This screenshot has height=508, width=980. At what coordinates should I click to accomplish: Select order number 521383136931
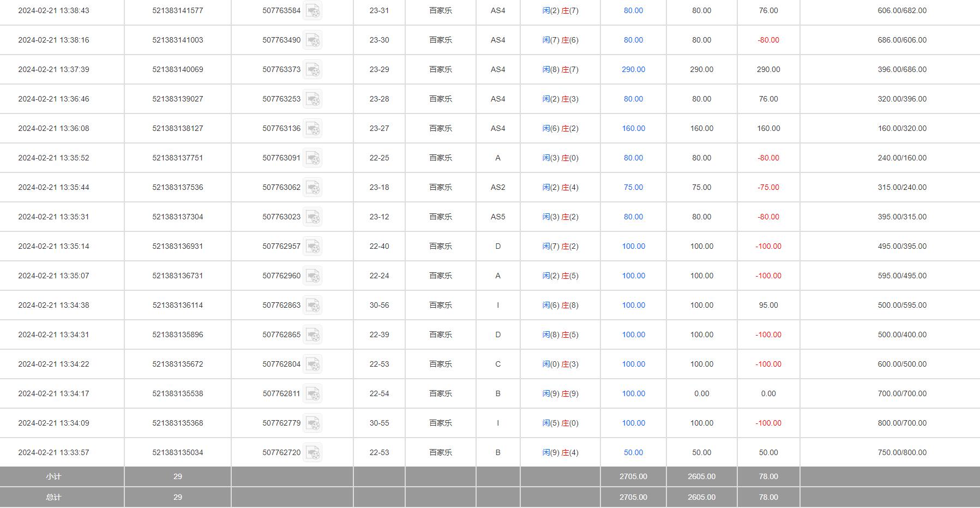click(178, 246)
